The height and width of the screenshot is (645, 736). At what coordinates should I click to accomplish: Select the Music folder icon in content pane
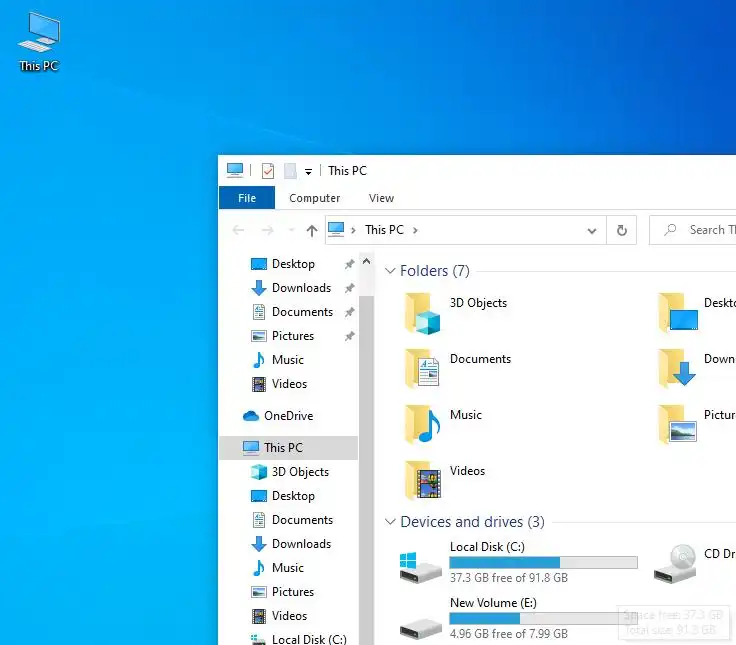(x=422, y=425)
